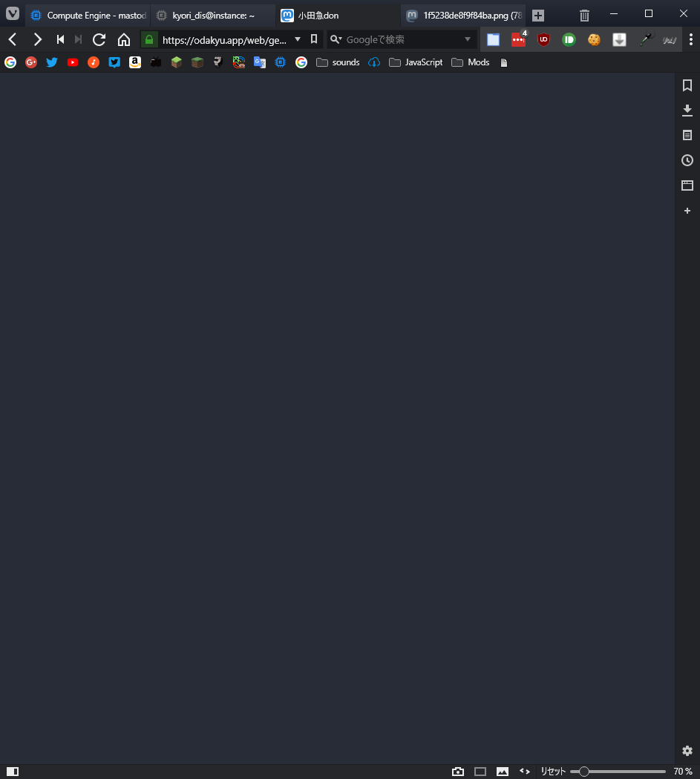Open the JavaScript bookmarks folder
700x779 pixels.
click(416, 62)
